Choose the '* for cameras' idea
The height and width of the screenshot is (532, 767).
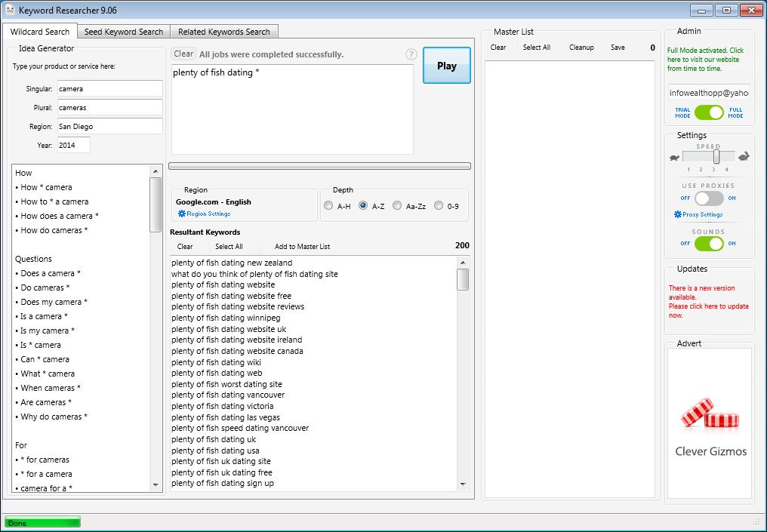point(42,460)
